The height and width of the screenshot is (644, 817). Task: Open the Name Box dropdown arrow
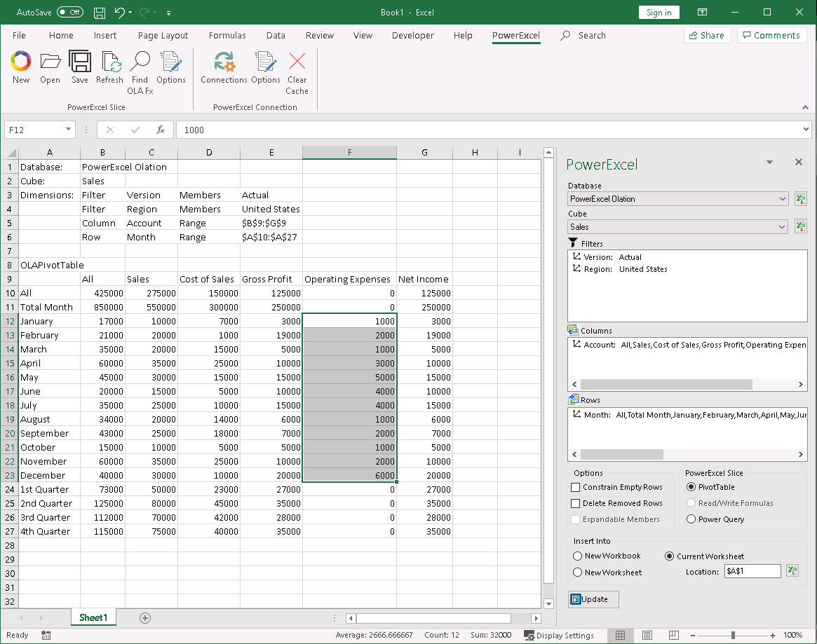point(68,129)
